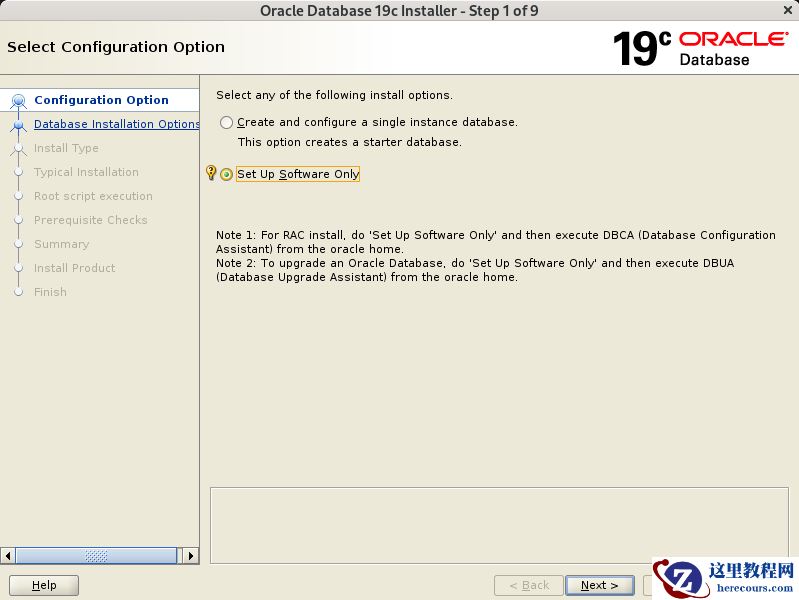Click the empty message text area at bottom
The height and width of the screenshot is (600, 799).
[x=499, y=526]
